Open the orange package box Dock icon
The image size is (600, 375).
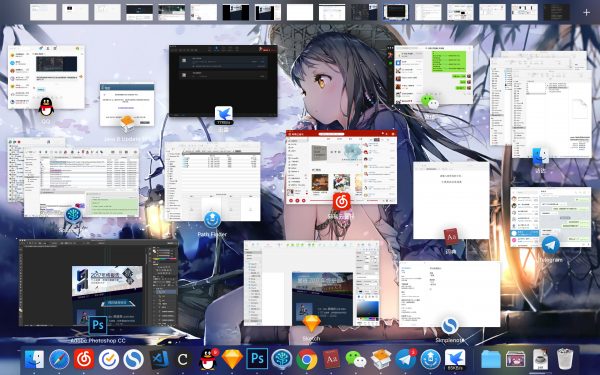click(x=381, y=360)
